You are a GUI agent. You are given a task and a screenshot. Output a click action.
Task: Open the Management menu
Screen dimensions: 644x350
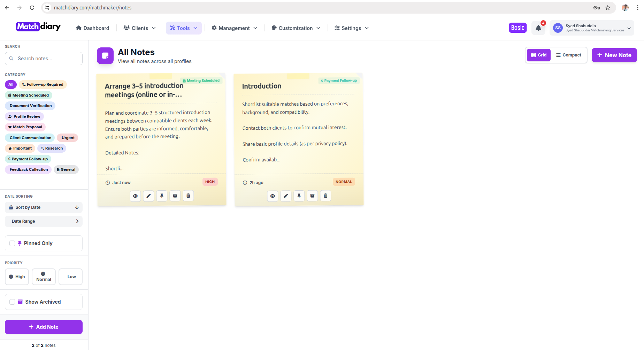point(235,28)
